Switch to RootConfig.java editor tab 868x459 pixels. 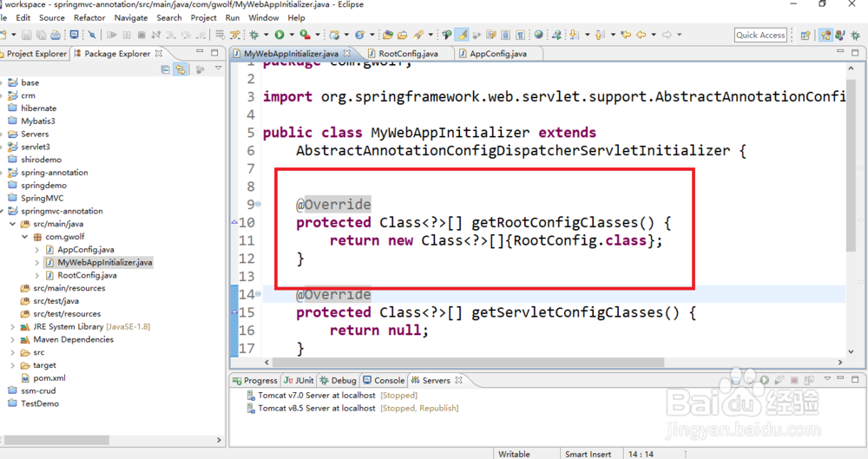coord(408,54)
